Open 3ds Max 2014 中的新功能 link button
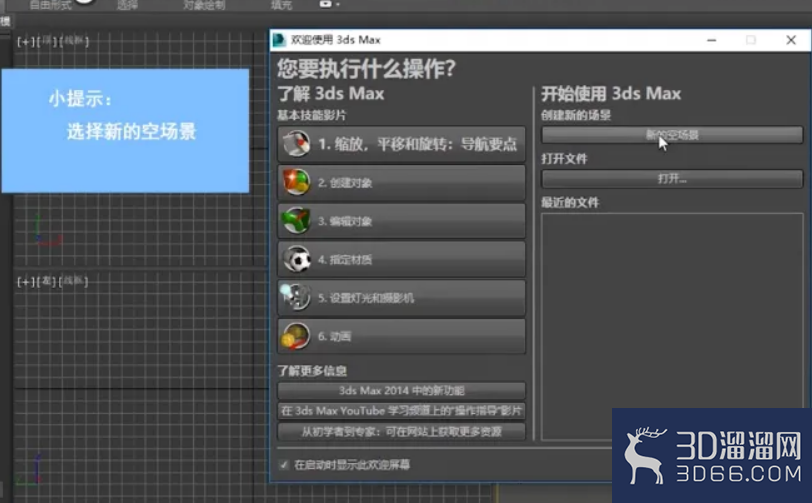Screen dimensions: 812x503 point(401,390)
